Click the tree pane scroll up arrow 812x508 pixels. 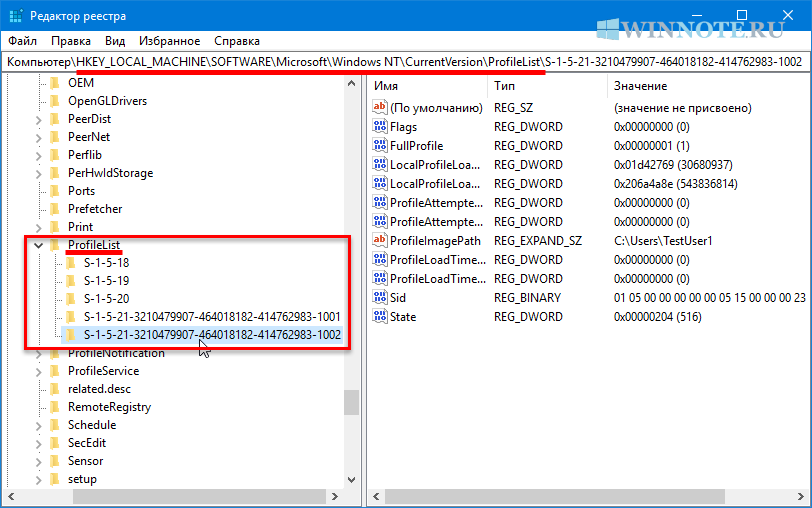pos(352,83)
